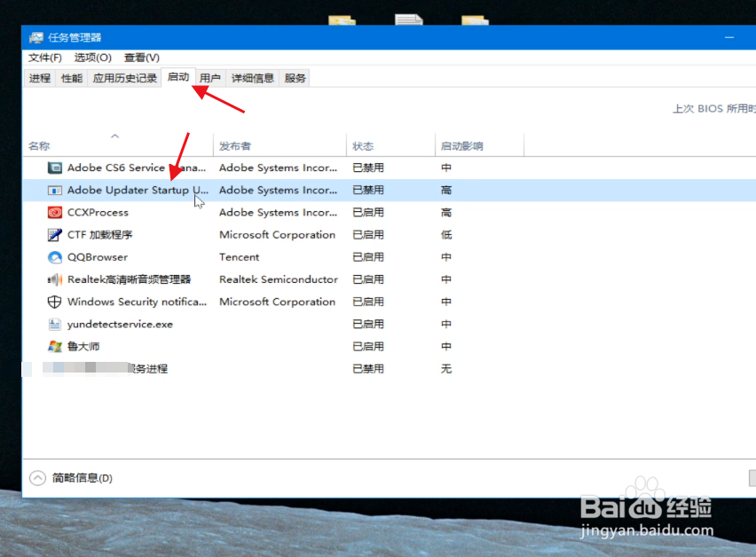Select the yundetectservice.exe entry name
The width and height of the screenshot is (756, 557).
pyautogui.click(x=120, y=325)
